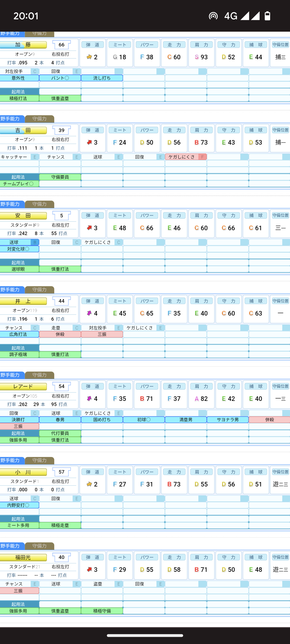
Task: Switch to 守備力 tab above 吉田
Action: (39, 119)
